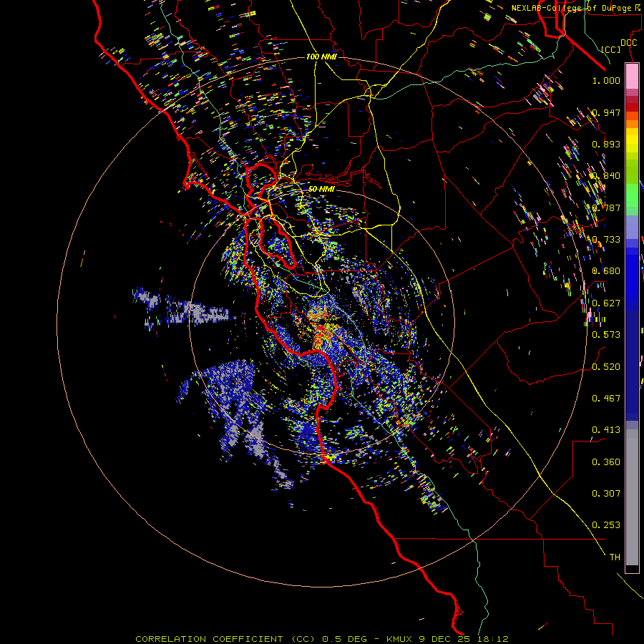Click the 9 DEC 25 date in caption
The height and width of the screenshot is (644, 644).
click(x=446, y=639)
